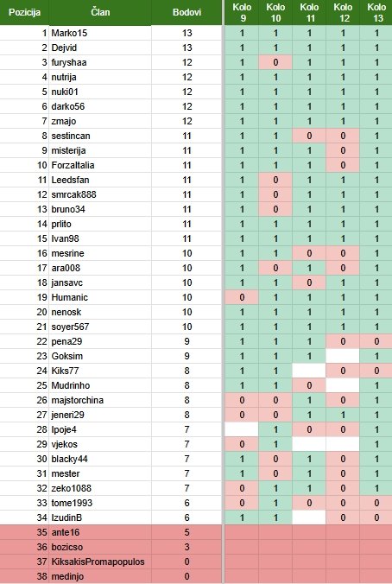The image size is (392, 584).
Task: Select the Kolo 11 column header
Action: 309,12
